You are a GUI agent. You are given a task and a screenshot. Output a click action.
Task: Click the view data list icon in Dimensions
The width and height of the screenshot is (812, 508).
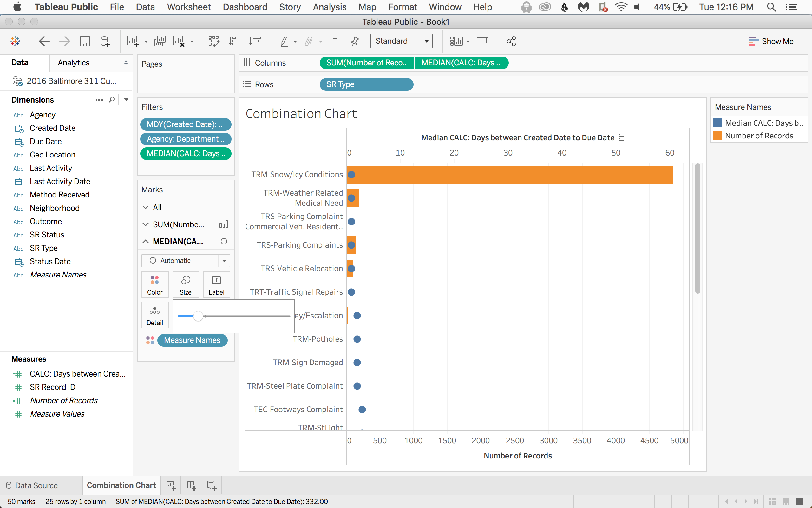tap(100, 99)
